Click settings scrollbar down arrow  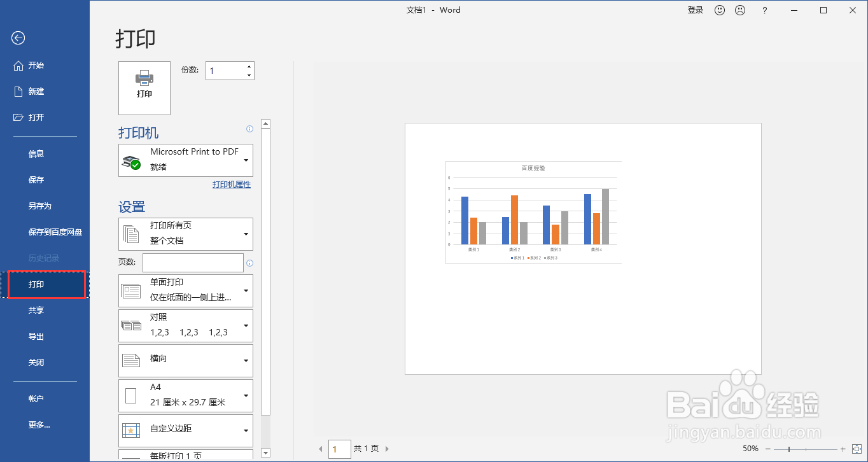point(266,453)
